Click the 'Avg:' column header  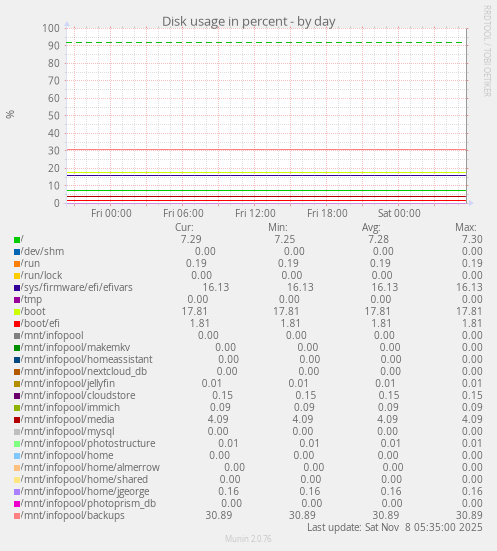click(371, 228)
